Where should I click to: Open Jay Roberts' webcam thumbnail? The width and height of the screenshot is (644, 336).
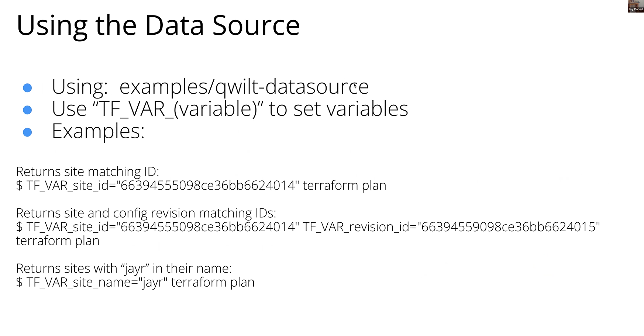(636, 6)
